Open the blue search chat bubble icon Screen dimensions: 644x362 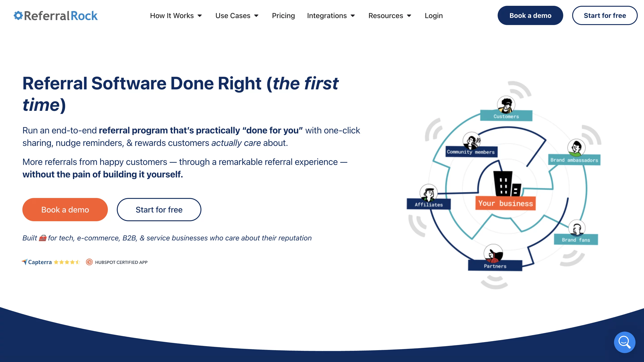coord(624,342)
